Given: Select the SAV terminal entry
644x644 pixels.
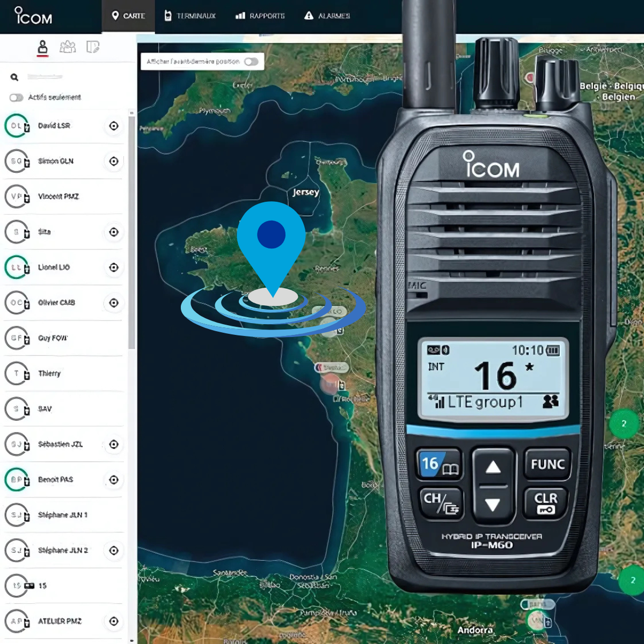Looking at the screenshot, I should (x=45, y=409).
